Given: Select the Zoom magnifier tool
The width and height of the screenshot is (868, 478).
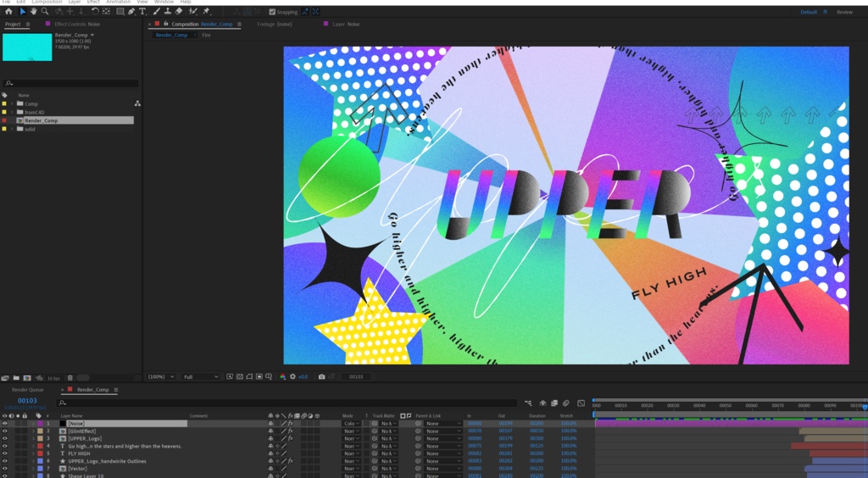Looking at the screenshot, I should click(x=45, y=11).
